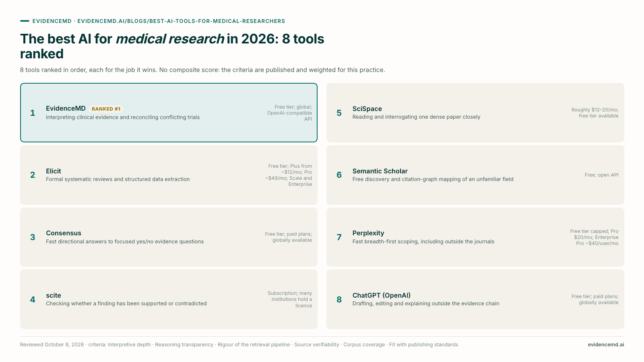Click 'Fast directional answers to focused yes/no' description
Viewport: 644px width, 362px height.
click(x=125, y=241)
